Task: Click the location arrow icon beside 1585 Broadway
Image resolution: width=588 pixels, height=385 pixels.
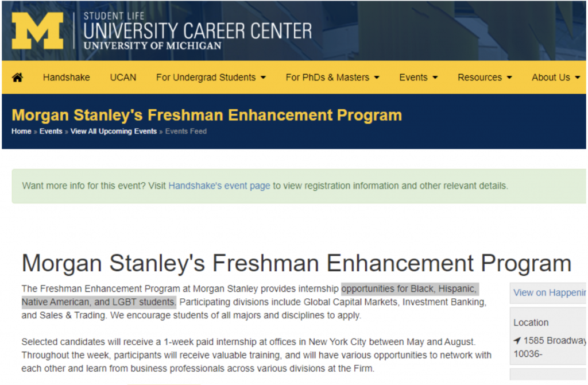Action: click(x=517, y=340)
